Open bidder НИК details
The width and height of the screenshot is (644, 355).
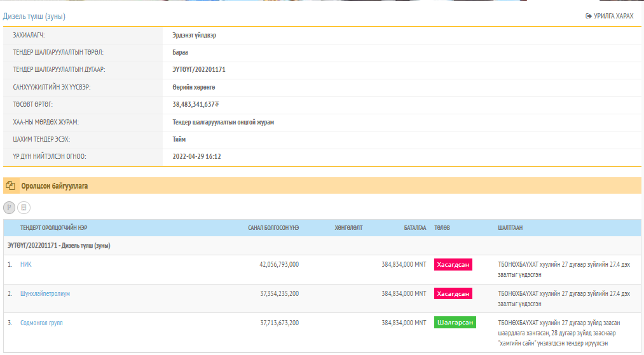tap(26, 264)
